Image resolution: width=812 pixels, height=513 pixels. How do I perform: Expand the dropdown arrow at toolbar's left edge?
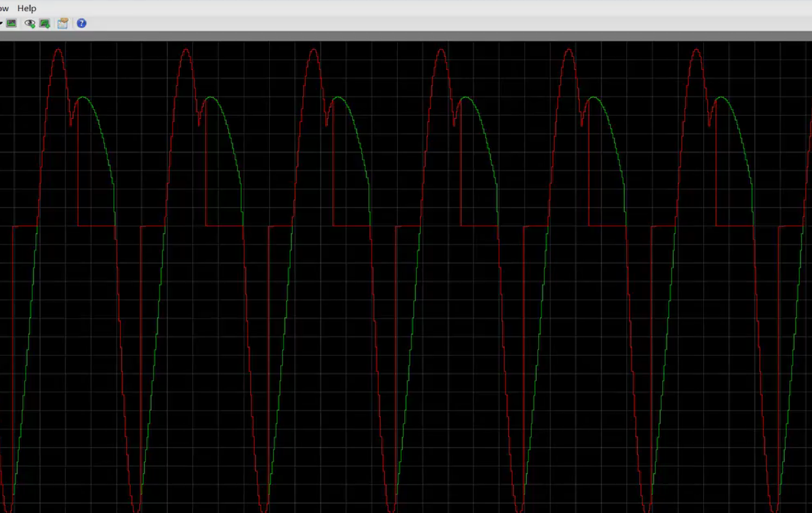point(1,24)
